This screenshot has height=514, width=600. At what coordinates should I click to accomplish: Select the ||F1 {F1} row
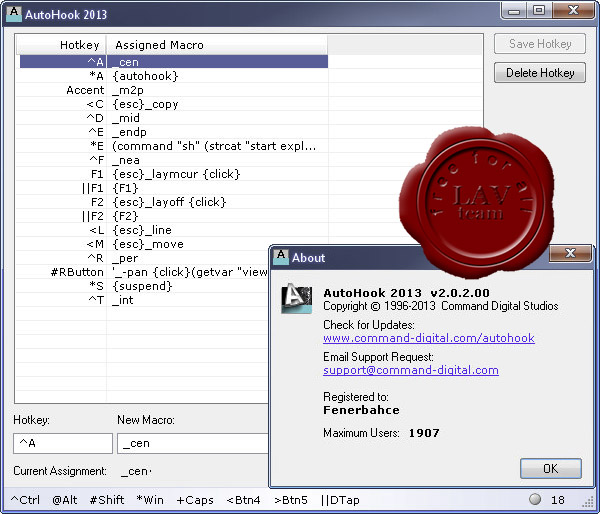tap(174, 188)
